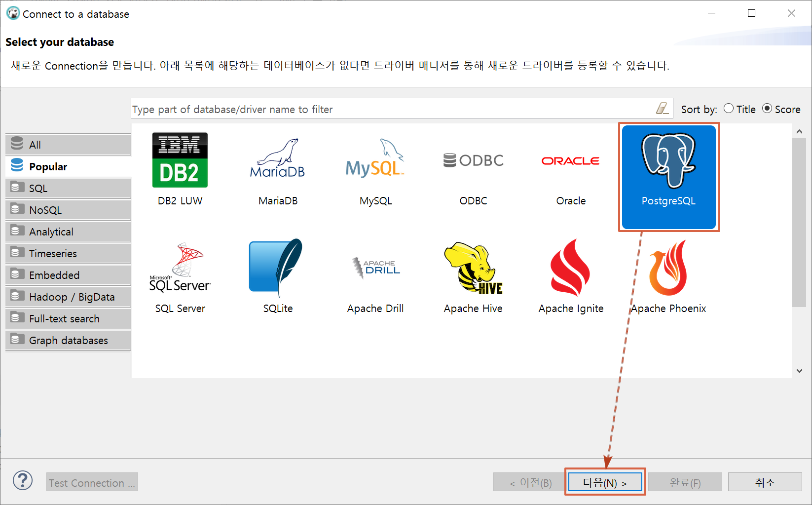This screenshot has width=812, height=505.
Task: Click the database list scrollbar thumb
Action: pos(799,222)
